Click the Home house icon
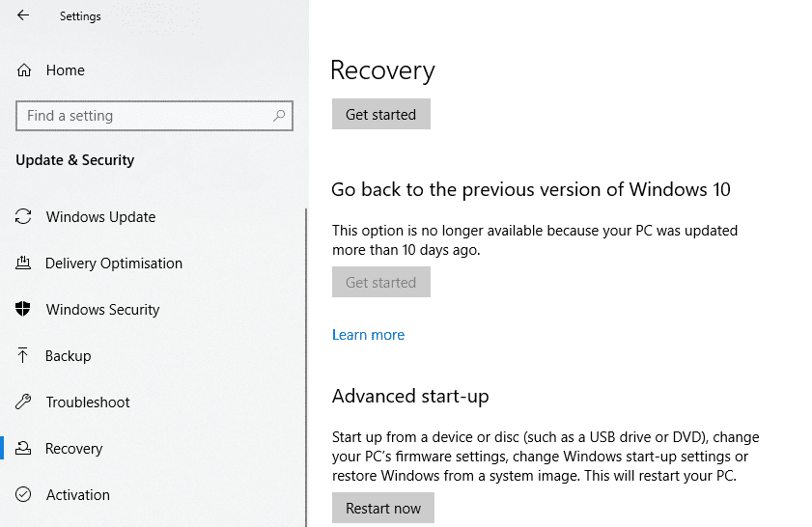The width and height of the screenshot is (812, 527). coord(24,70)
